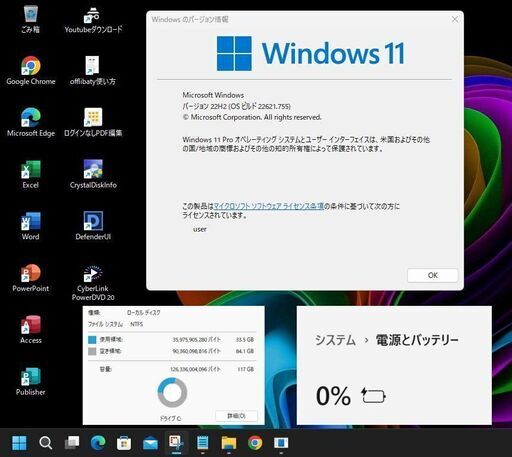Switch to Snipping Tool taskbar icon

point(176,443)
